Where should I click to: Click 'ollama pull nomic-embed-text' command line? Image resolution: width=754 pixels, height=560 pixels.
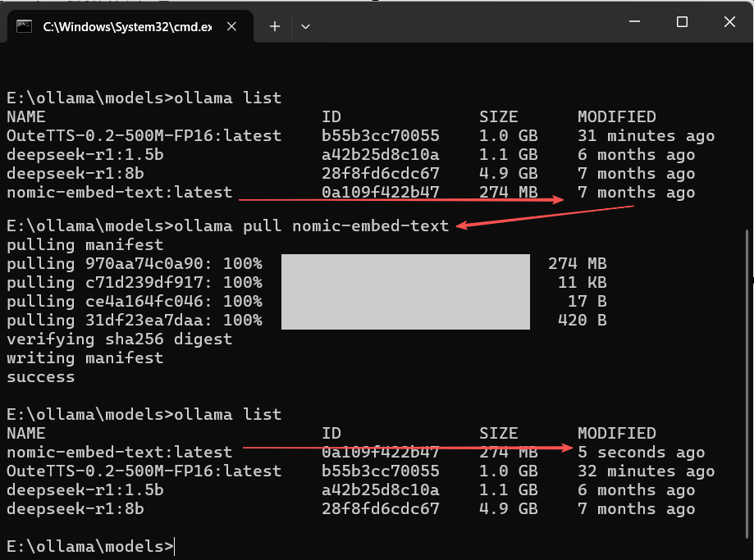pos(227,226)
